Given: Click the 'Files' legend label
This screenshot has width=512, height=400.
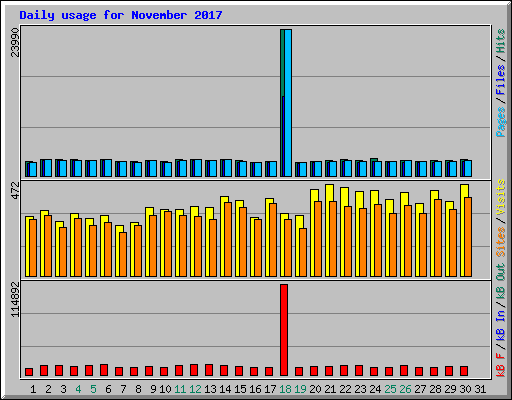Looking at the screenshot, I should [x=500, y=80].
